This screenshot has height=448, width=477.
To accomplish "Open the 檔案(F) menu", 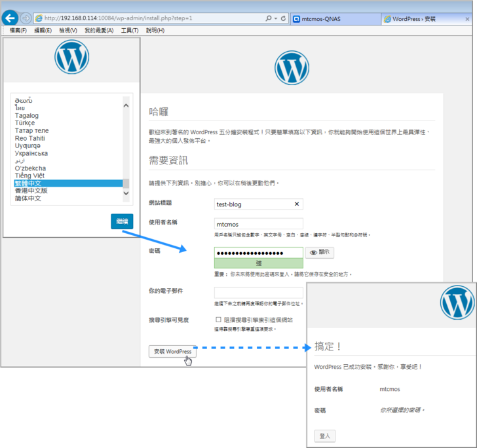I will (18, 30).
